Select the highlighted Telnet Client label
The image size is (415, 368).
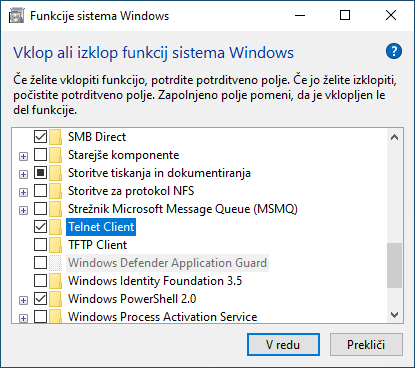pyautogui.click(x=101, y=227)
